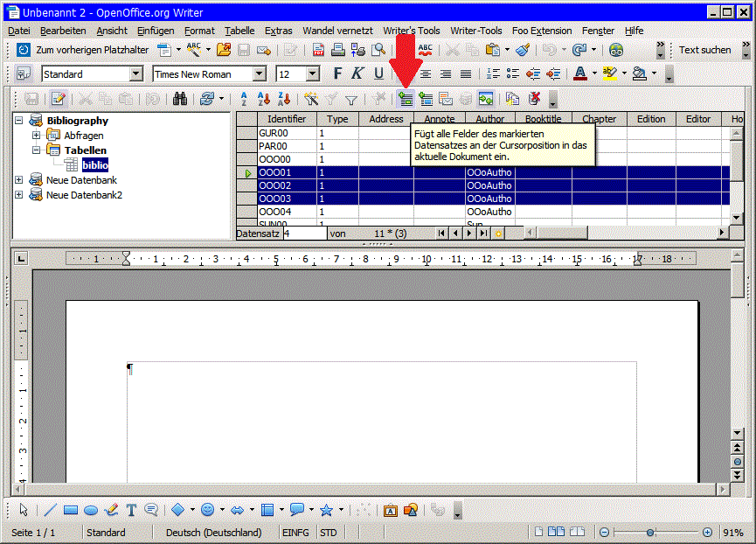Toggle bold formatting

(x=338, y=73)
